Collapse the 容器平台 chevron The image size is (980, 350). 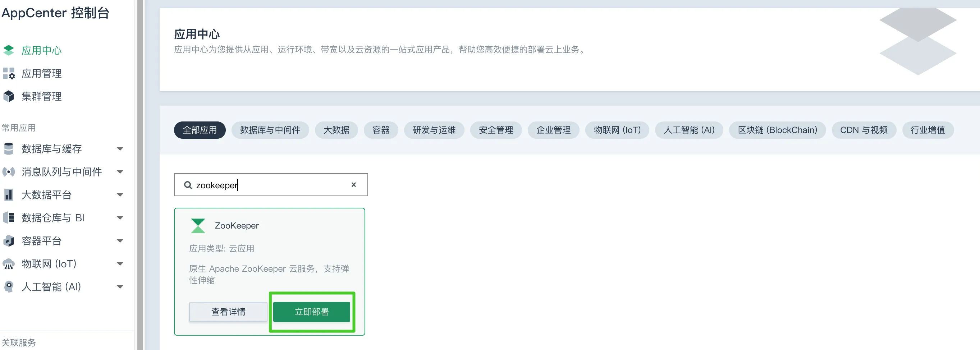[x=120, y=240]
